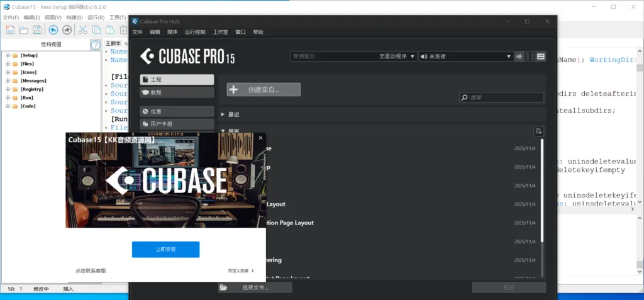644x300 pixels.
Task: Select the 教程 tutorials tab in Hub
Action: pos(177,92)
